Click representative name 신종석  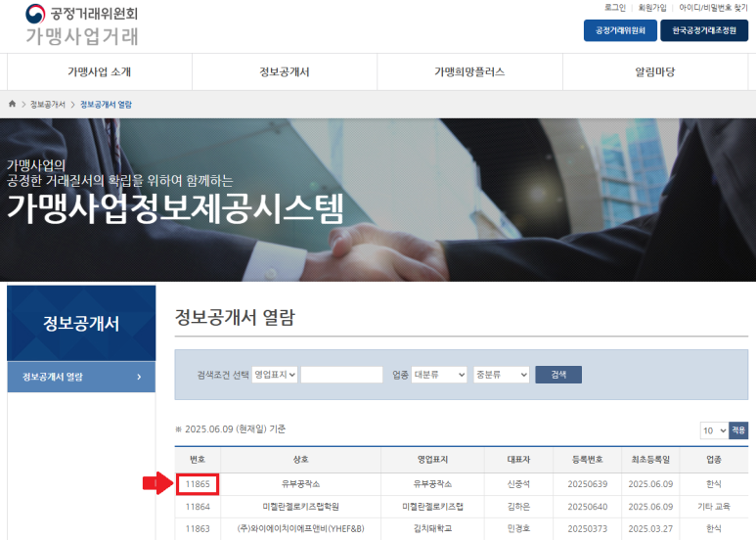518,484
